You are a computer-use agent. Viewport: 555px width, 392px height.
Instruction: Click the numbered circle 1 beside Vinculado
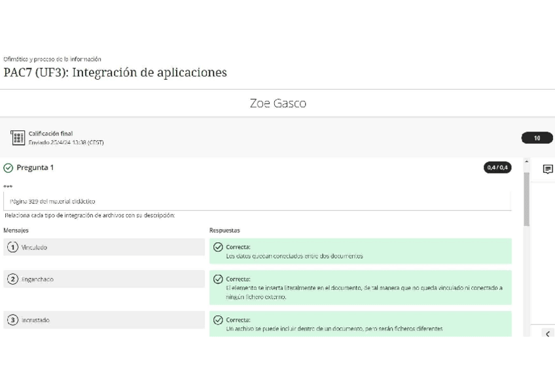(x=12, y=247)
